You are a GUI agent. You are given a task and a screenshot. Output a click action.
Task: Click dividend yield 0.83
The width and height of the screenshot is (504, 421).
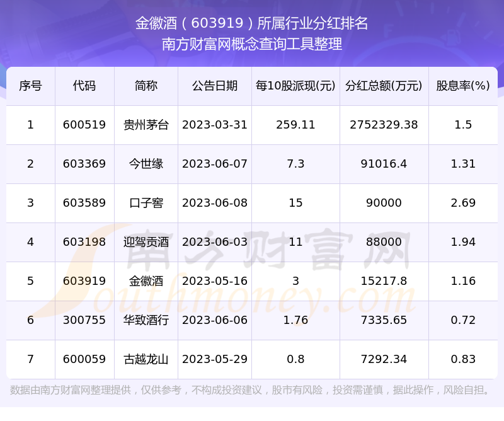(463, 359)
